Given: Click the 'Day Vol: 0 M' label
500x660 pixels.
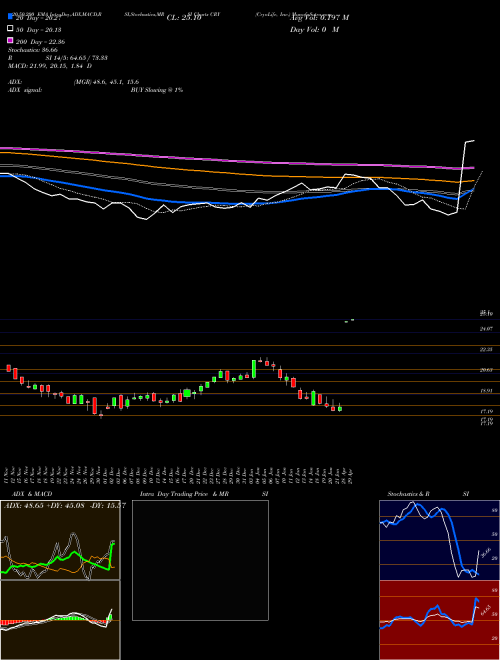Looking at the screenshot, I should pyautogui.click(x=314, y=29).
